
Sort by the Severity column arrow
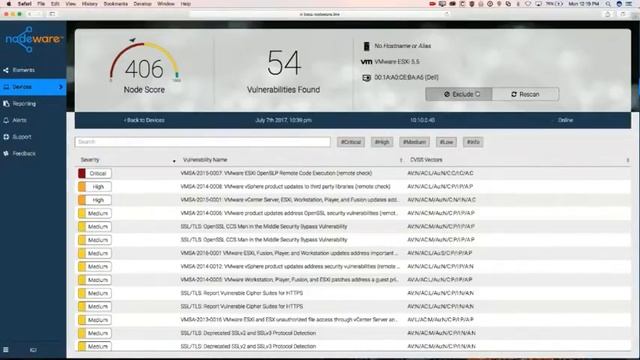(174, 161)
